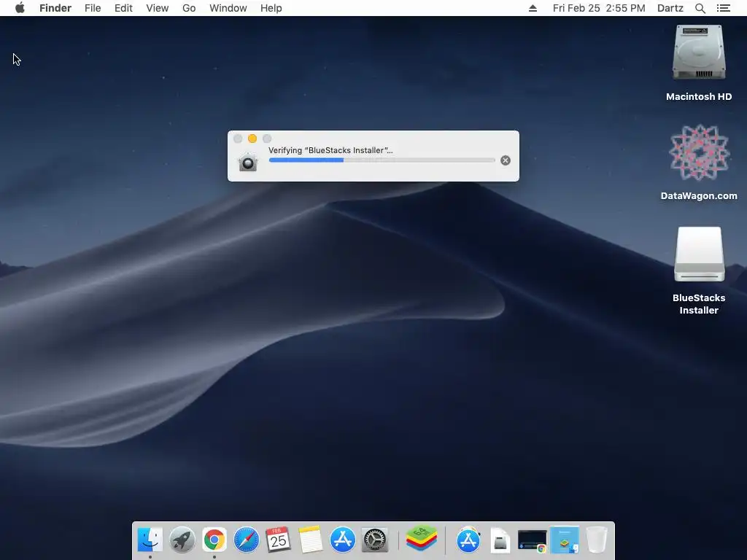Open the Edit menu
This screenshot has width=747, height=560.
click(123, 8)
